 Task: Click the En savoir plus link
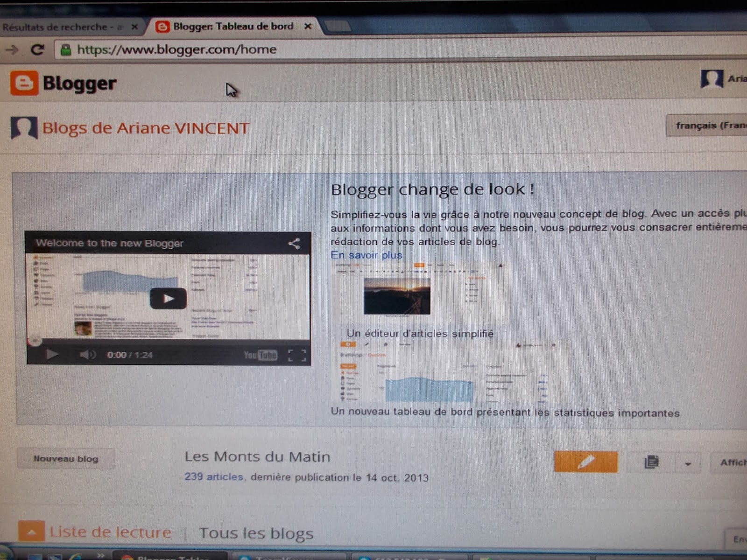(366, 255)
